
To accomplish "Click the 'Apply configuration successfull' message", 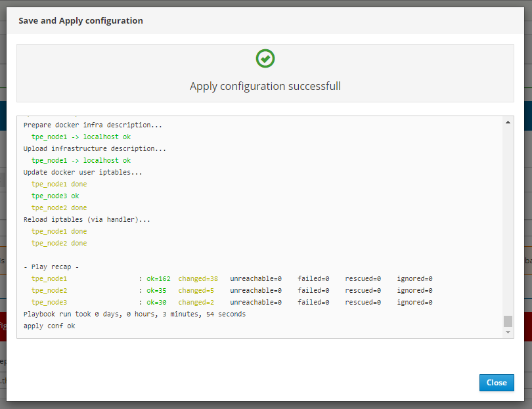I will point(265,86).
